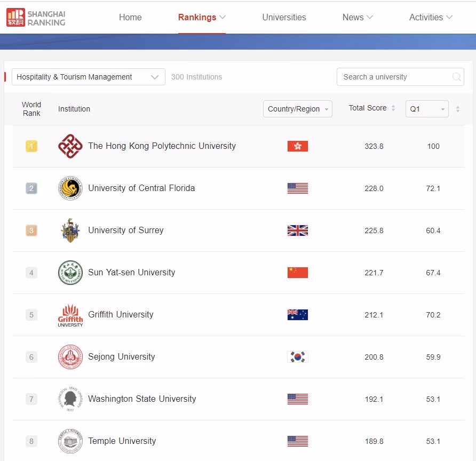Click the Sejong University seal icon
The width and height of the screenshot is (476, 461).
coord(70,356)
